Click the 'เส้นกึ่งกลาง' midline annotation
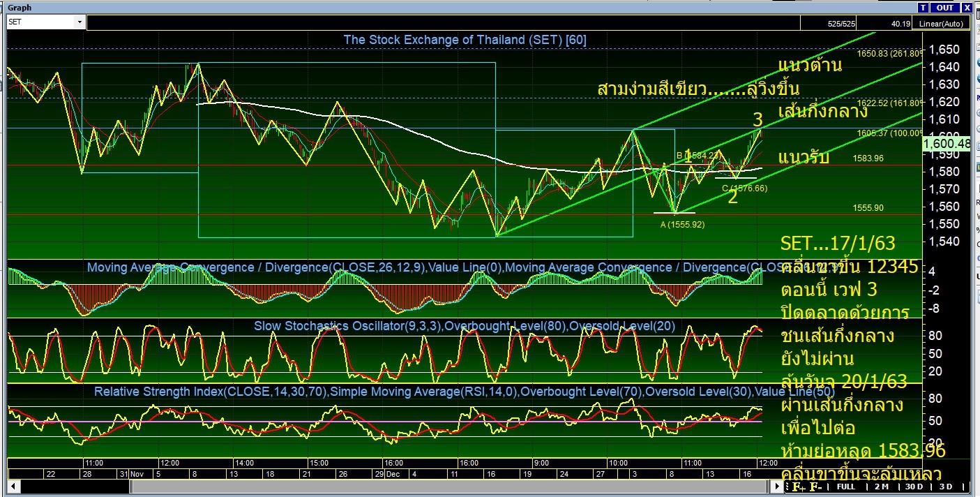The image size is (980, 497). click(823, 110)
